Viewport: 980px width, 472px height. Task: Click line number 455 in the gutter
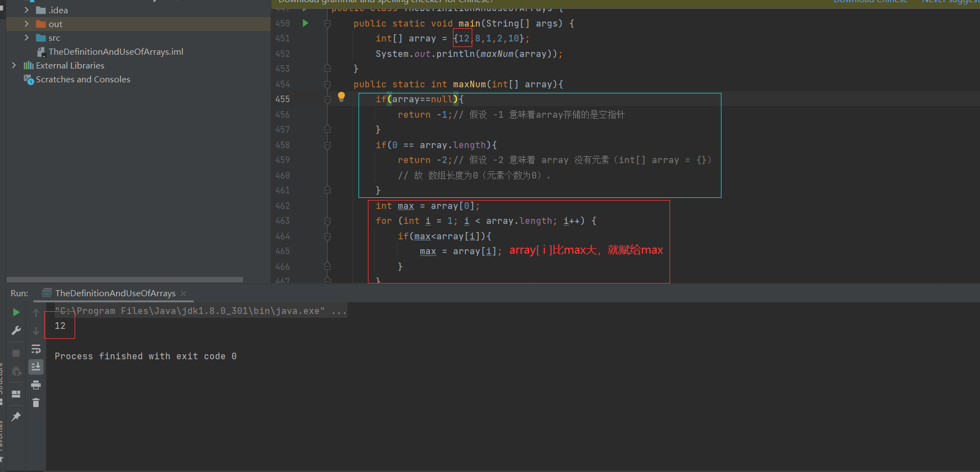(x=282, y=99)
